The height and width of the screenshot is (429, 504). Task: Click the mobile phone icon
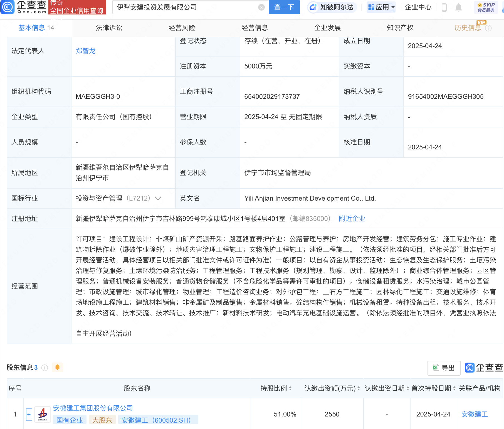click(x=444, y=8)
